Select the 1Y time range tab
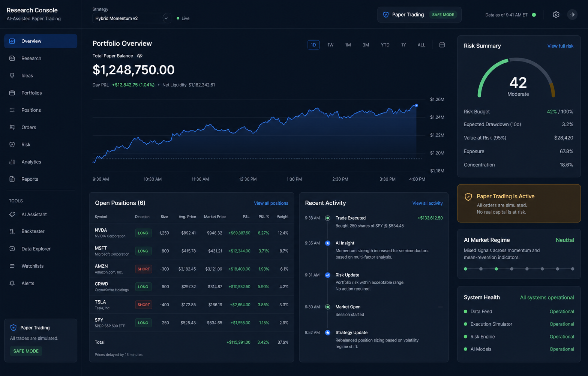Viewport: 588px width, 376px height. (x=403, y=45)
